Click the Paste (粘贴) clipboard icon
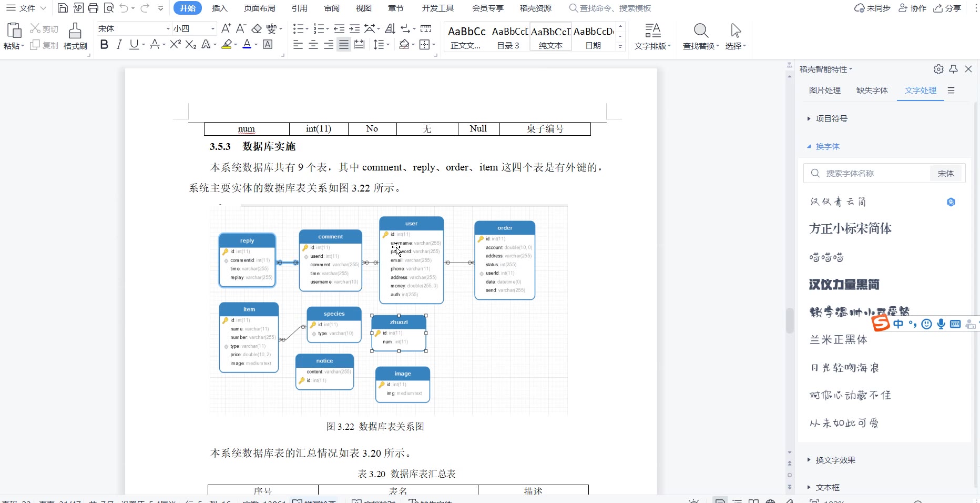Image resolution: width=980 pixels, height=503 pixels. pyautogui.click(x=14, y=31)
